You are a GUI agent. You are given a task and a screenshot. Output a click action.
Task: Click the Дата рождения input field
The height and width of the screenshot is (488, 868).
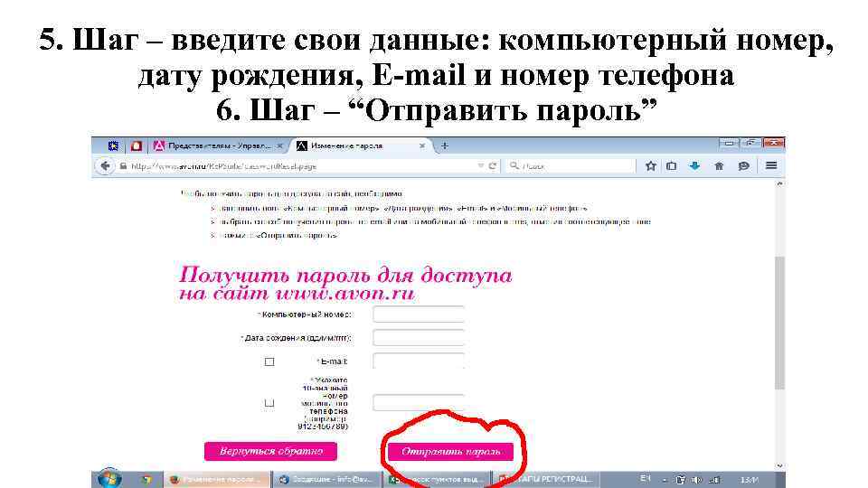coord(419,337)
